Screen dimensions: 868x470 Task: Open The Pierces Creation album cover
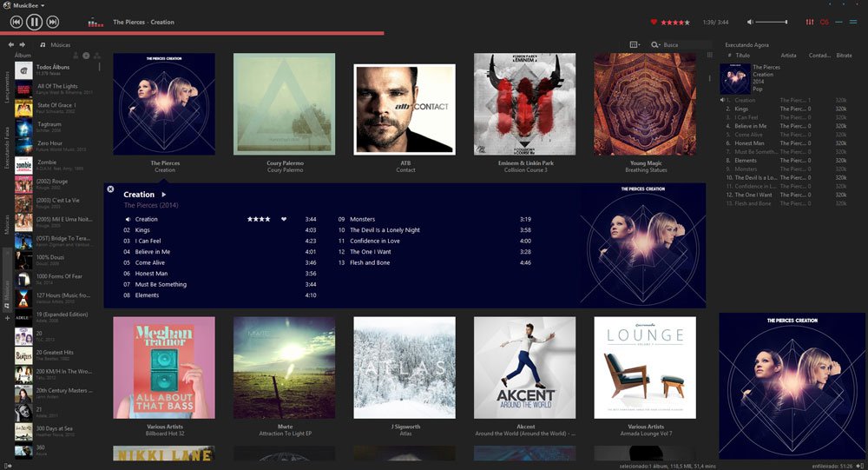pyautogui.click(x=164, y=104)
